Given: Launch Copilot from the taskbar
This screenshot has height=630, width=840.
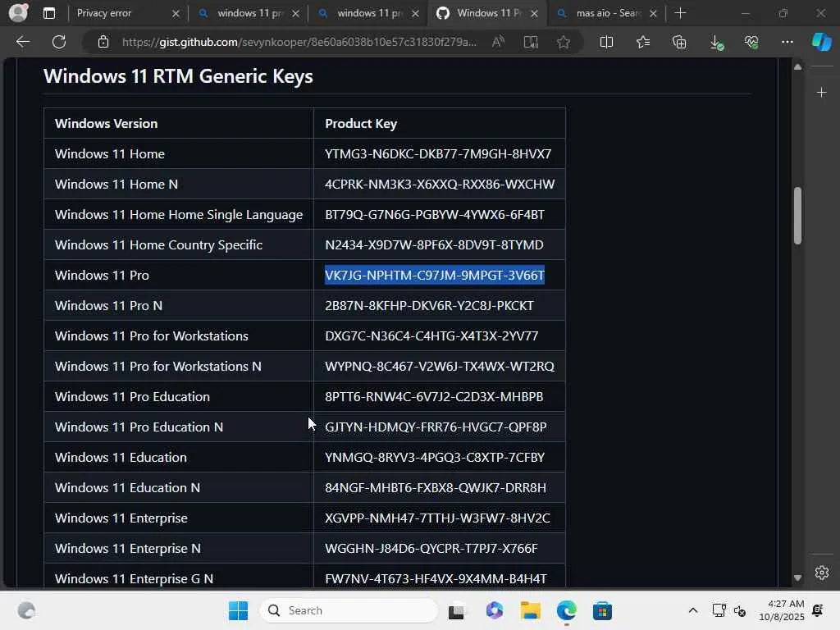Looking at the screenshot, I should pyautogui.click(x=494, y=610).
